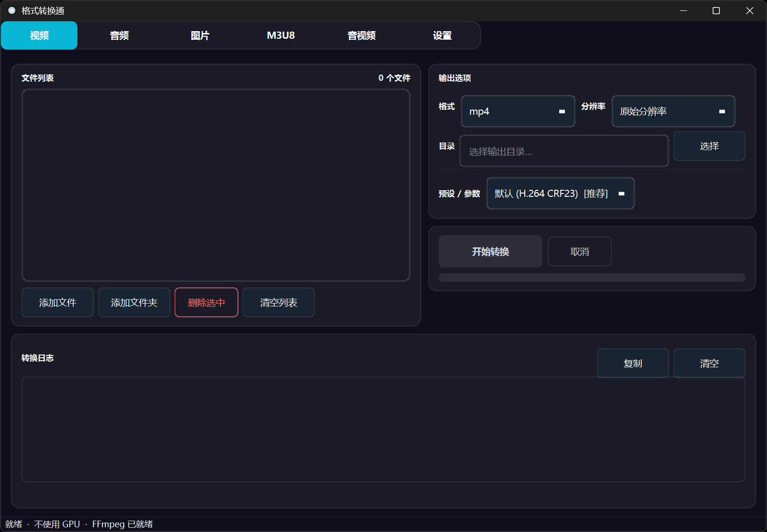Click the 取消 button
Image resolution: width=767 pixels, height=532 pixels.
click(x=580, y=252)
